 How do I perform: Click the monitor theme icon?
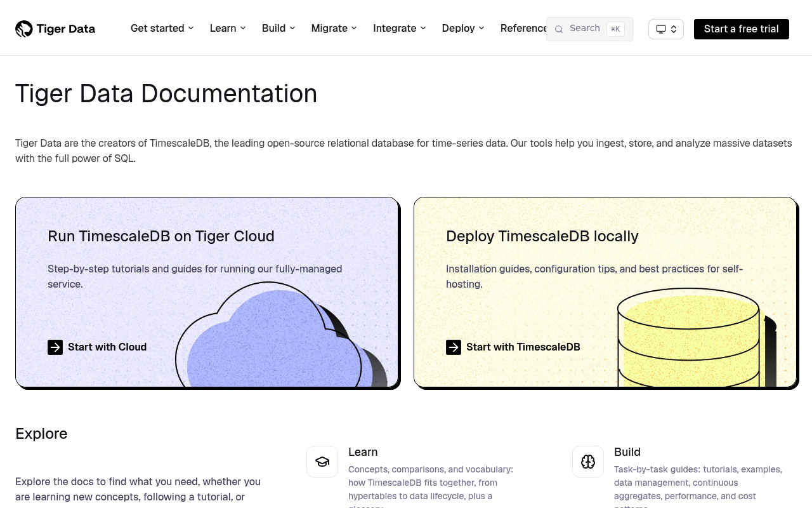(x=661, y=29)
